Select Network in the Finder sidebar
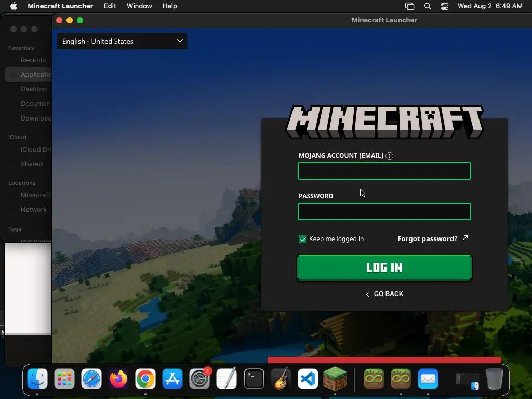 pos(34,210)
